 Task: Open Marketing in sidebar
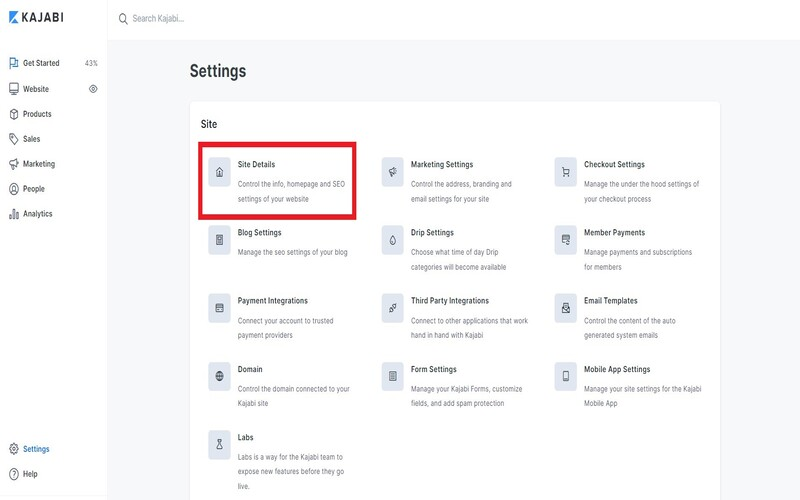[x=39, y=164]
